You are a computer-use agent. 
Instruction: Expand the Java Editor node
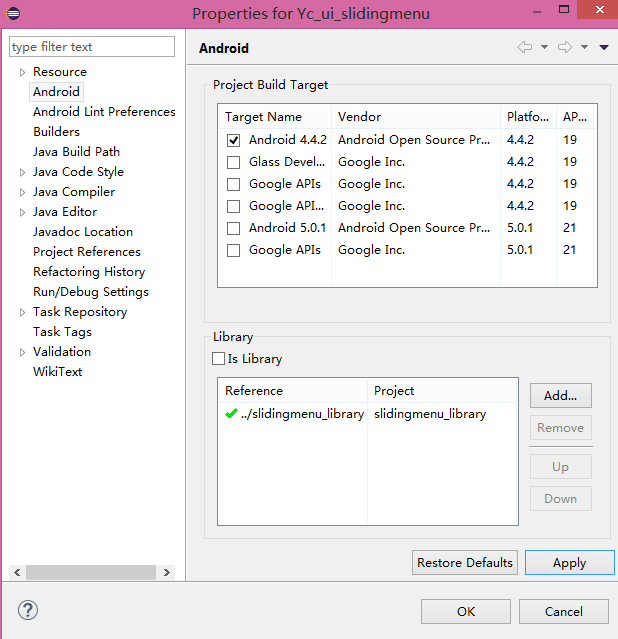pyautogui.click(x=22, y=212)
